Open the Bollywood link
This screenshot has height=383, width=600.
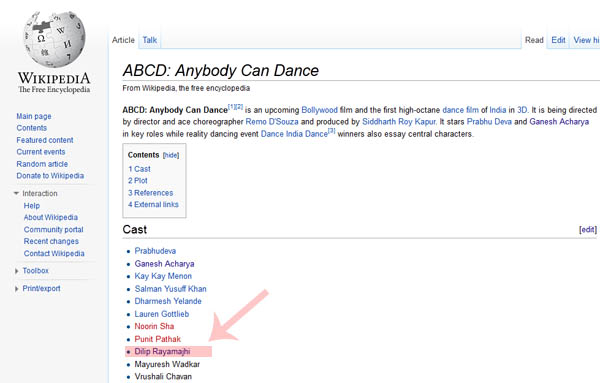coord(320,110)
